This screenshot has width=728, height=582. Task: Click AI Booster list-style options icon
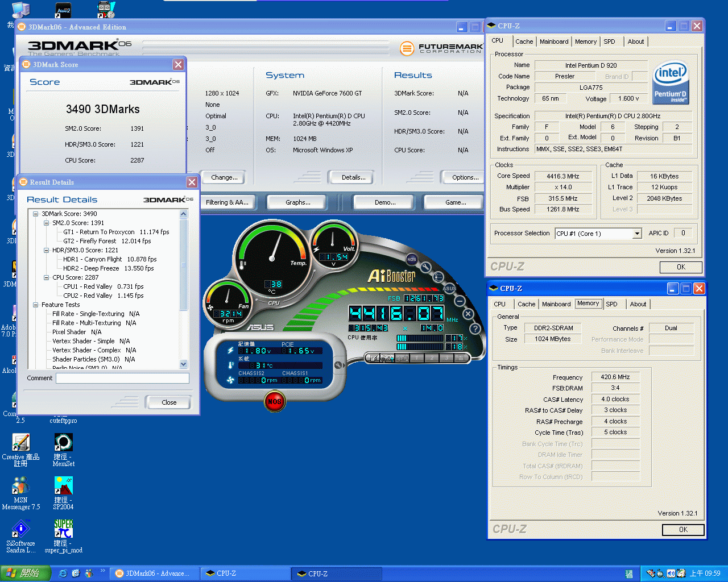pyautogui.click(x=438, y=277)
